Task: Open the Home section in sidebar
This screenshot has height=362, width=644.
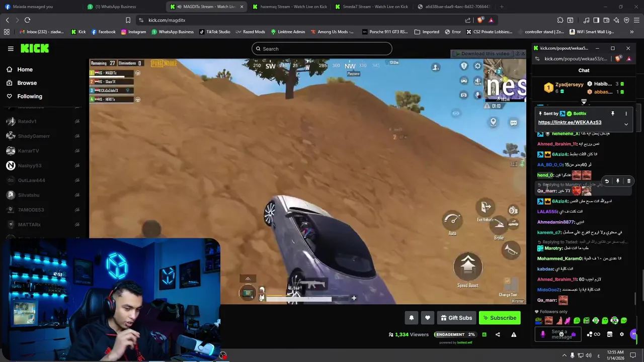Action: click(25, 69)
